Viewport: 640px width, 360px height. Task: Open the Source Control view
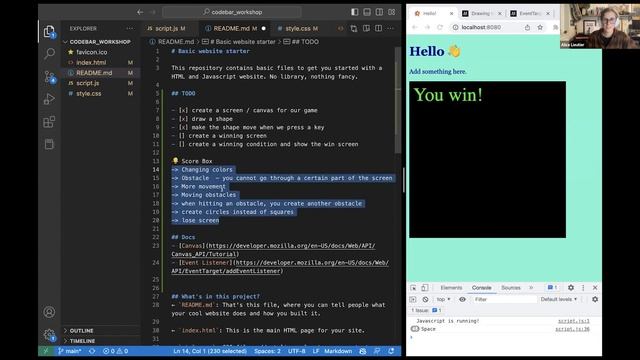click(x=49, y=77)
